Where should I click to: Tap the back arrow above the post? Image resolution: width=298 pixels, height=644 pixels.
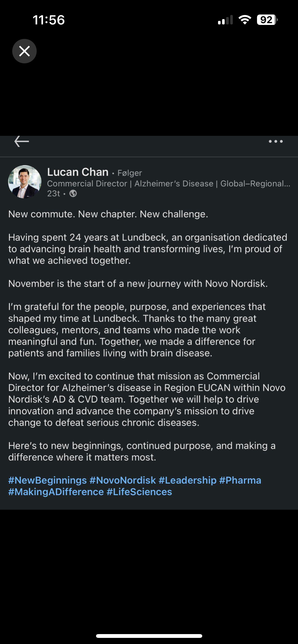22,141
